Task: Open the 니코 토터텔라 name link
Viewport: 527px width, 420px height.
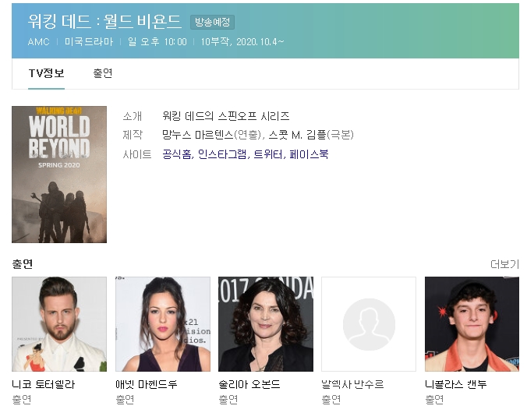Action: (x=44, y=384)
